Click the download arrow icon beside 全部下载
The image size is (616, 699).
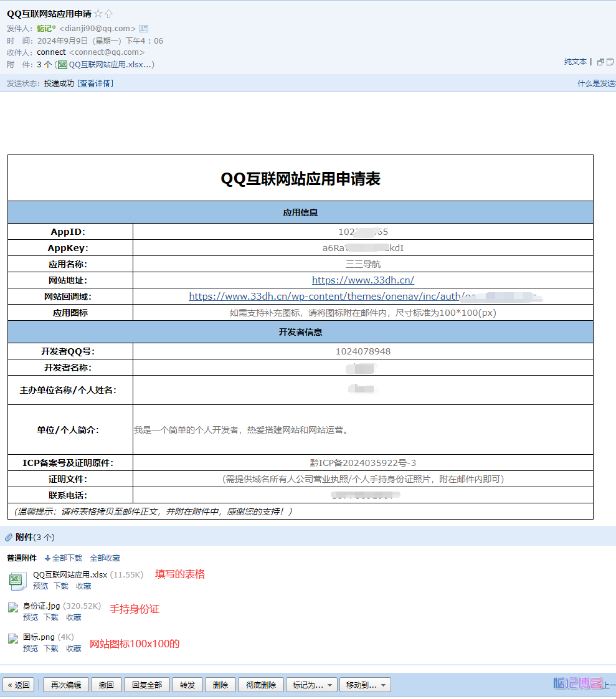pos(47,559)
